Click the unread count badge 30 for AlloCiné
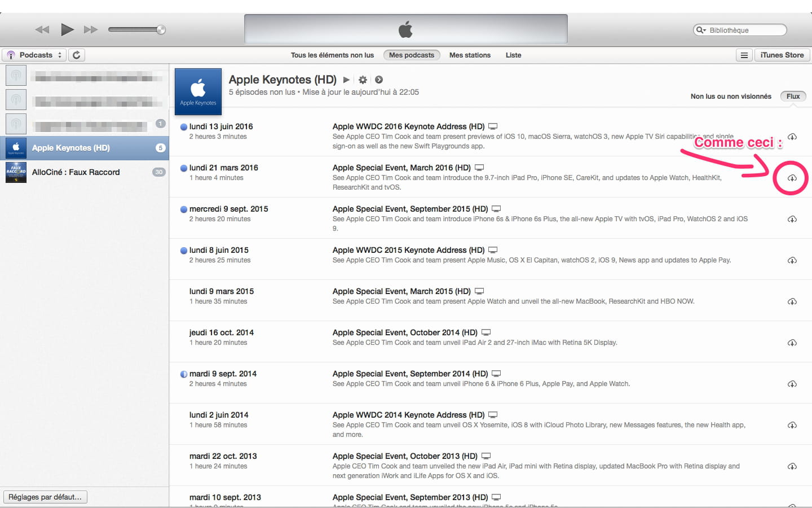812x508 pixels. coord(159,172)
